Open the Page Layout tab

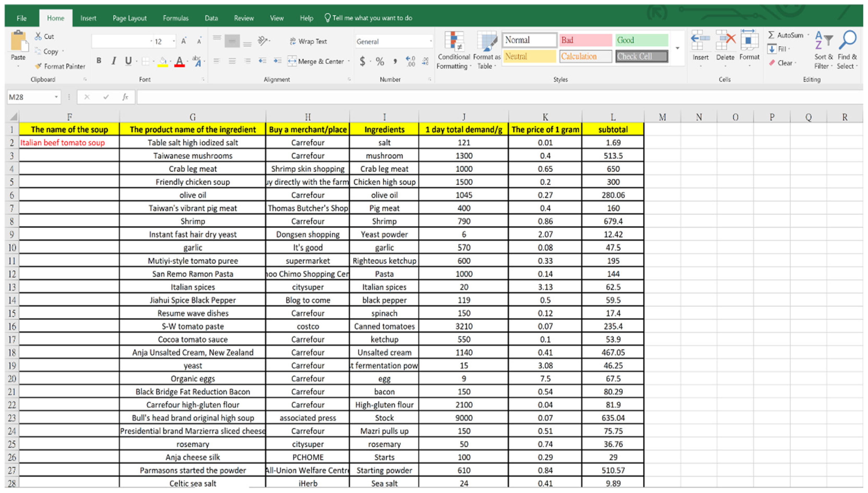129,18
